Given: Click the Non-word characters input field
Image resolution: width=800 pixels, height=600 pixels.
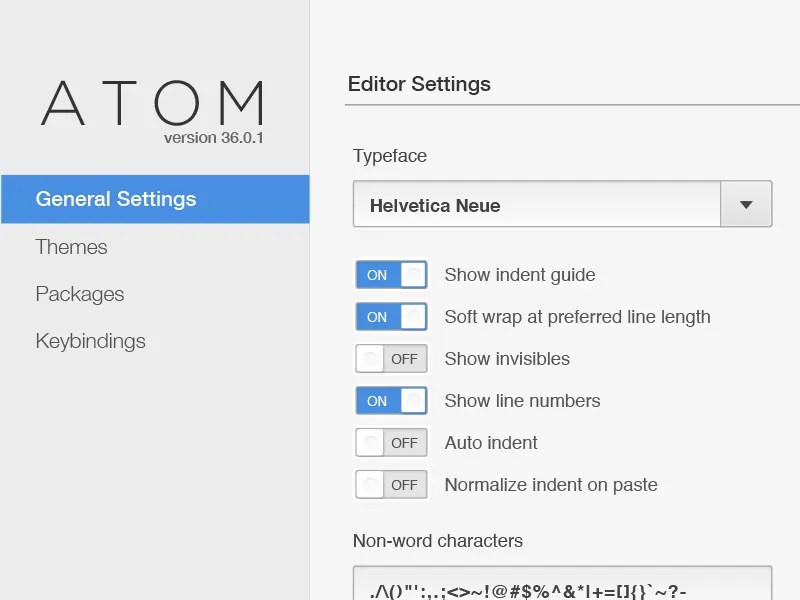Looking at the screenshot, I should 562,583.
